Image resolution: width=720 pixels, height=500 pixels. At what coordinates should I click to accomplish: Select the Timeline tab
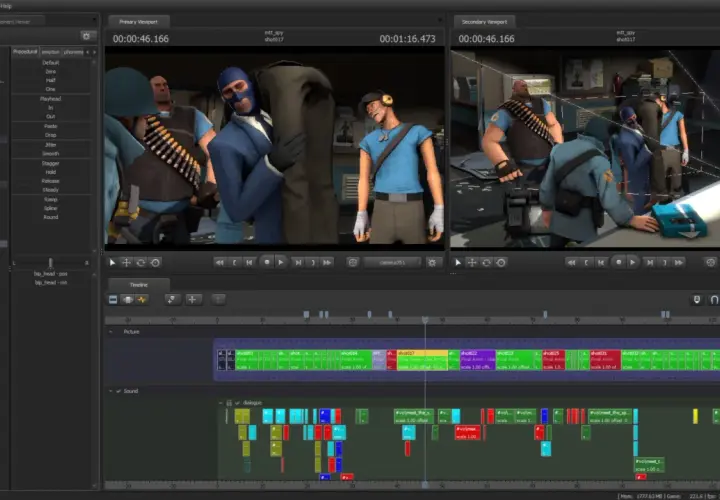pos(139,285)
